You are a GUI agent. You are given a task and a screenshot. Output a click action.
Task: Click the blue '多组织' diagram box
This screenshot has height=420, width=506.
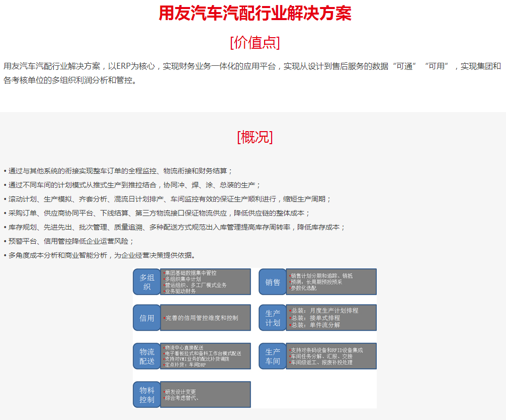(147, 282)
